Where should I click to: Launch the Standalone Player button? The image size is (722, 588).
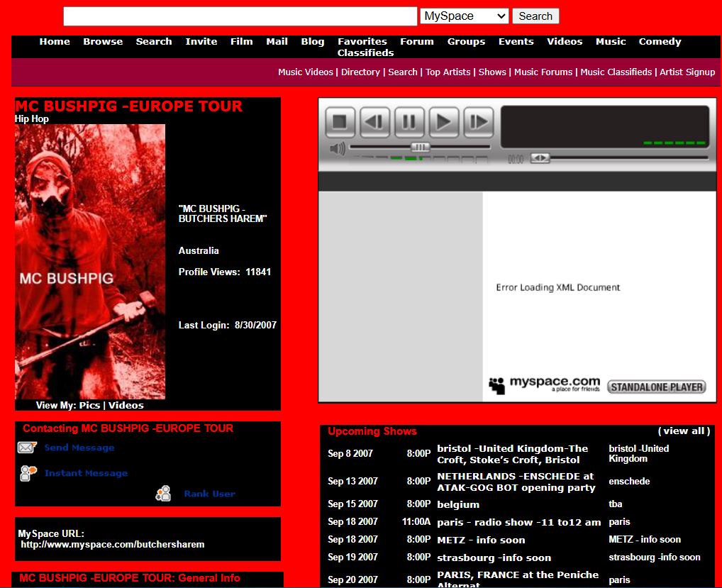(656, 387)
